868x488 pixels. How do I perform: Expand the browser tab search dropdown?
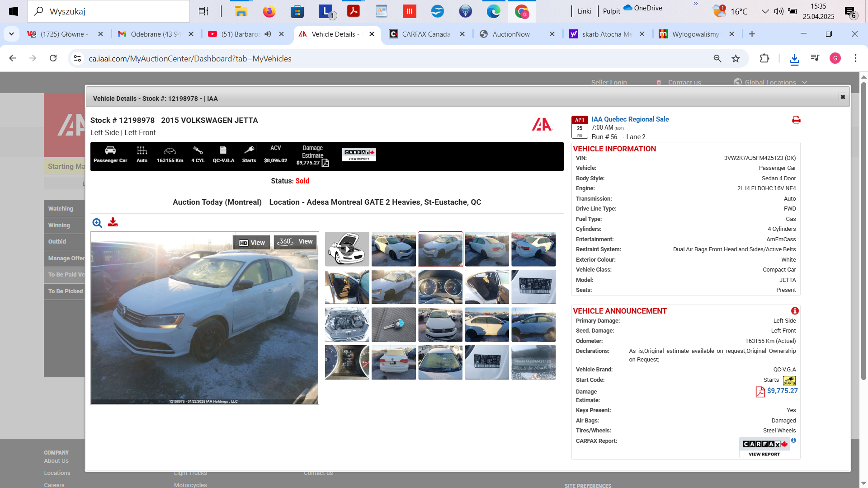tap(11, 34)
